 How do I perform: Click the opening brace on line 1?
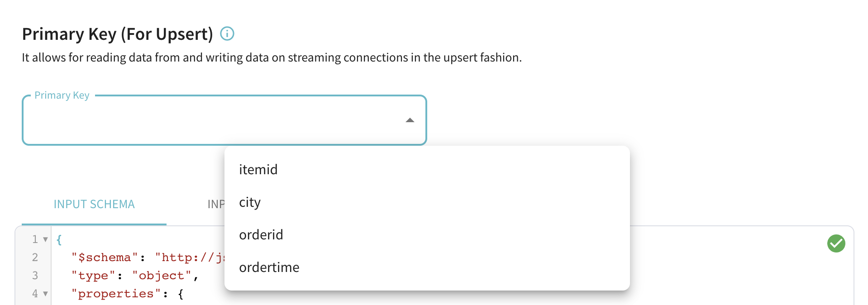(59, 239)
